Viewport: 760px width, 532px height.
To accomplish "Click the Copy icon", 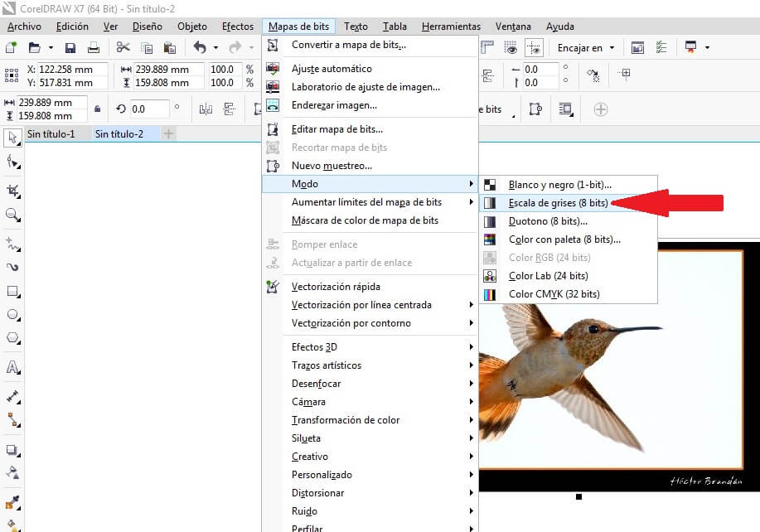I will (147, 47).
